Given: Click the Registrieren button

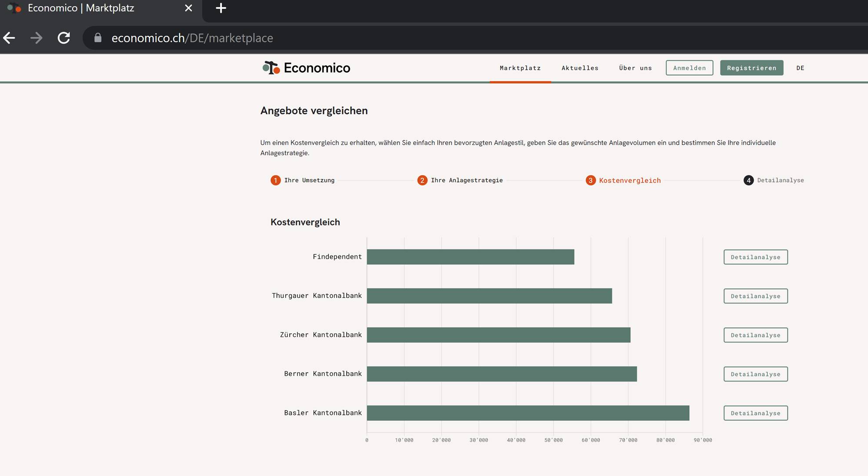Looking at the screenshot, I should 751,68.
